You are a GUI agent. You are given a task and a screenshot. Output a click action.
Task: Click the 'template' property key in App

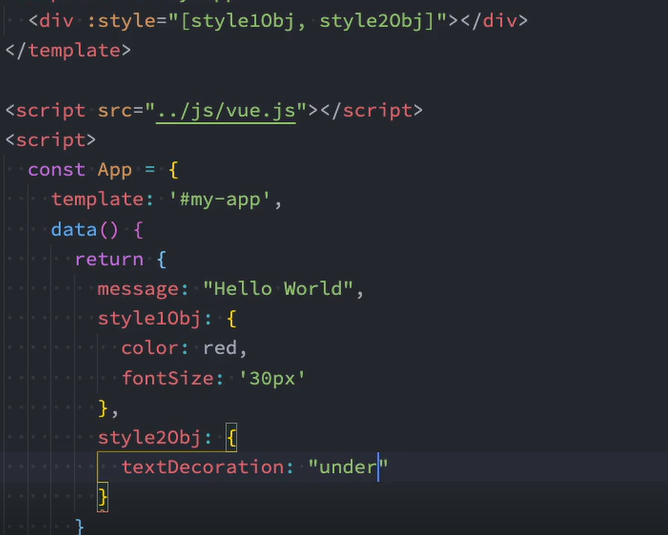click(x=97, y=200)
